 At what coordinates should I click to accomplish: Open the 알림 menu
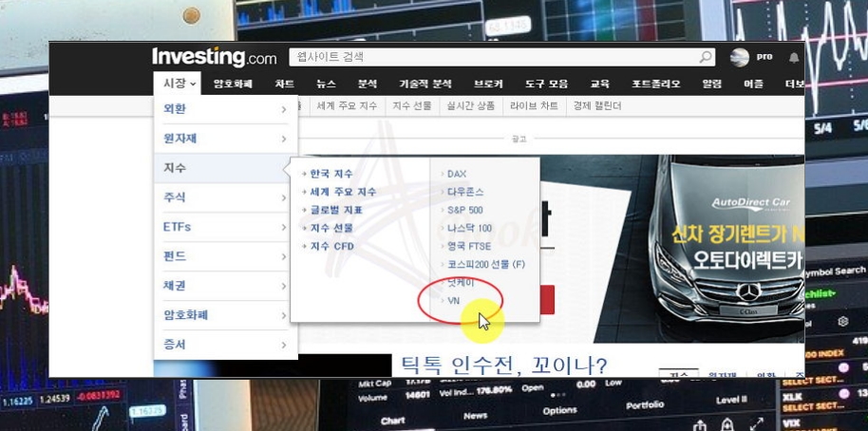[712, 84]
